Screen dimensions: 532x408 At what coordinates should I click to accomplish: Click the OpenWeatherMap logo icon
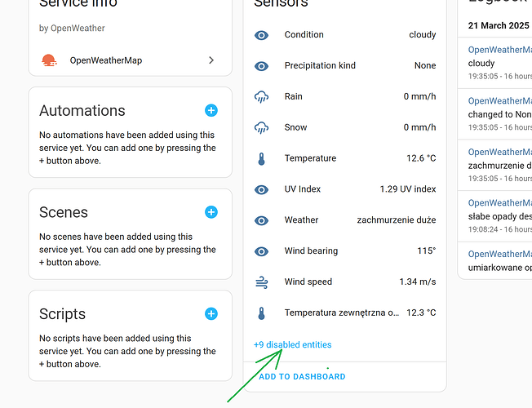pos(49,60)
